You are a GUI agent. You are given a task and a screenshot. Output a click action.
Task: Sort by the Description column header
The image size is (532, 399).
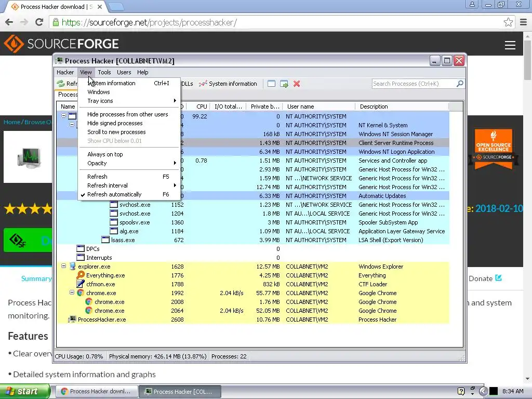click(402, 107)
